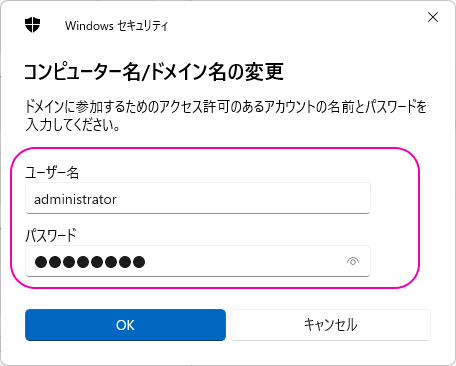This screenshot has height=366, width=456.
Task: Click the パスワード label
Action: click(x=51, y=235)
